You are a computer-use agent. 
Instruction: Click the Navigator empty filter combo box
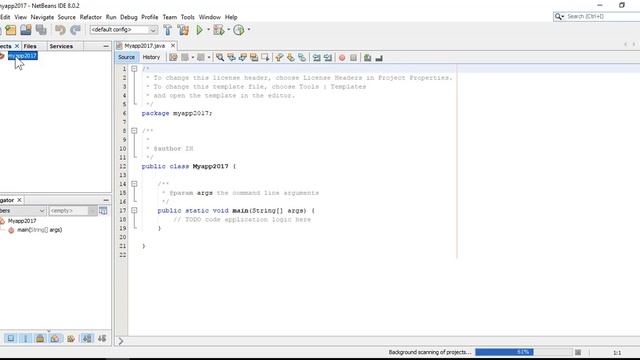[x=73, y=211]
